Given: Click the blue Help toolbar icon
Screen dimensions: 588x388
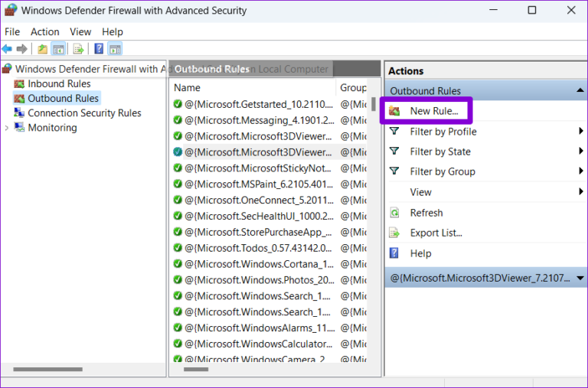Looking at the screenshot, I should click(99, 49).
